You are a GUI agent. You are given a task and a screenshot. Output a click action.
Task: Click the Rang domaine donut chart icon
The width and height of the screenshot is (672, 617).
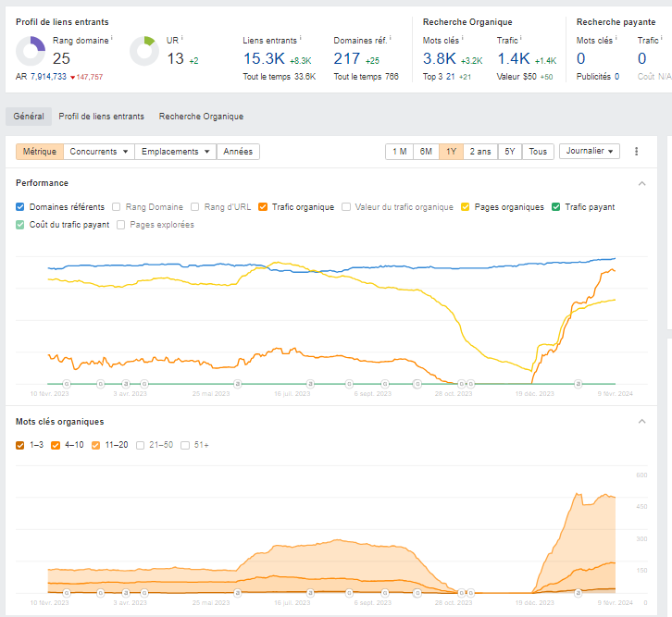pos(31,51)
